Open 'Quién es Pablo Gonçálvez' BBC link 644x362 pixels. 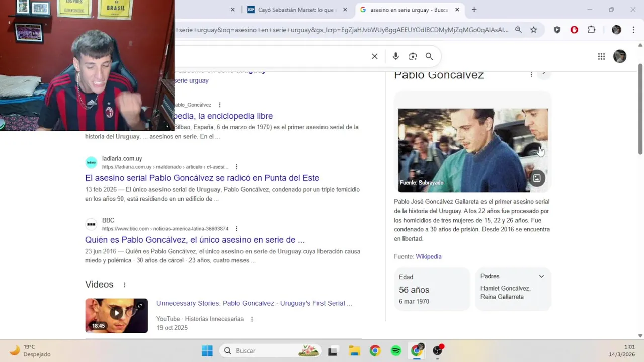[x=195, y=240]
